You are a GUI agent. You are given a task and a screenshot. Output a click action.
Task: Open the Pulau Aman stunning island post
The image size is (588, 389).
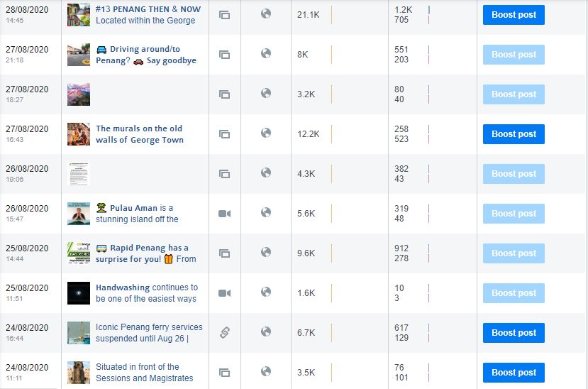point(138,214)
